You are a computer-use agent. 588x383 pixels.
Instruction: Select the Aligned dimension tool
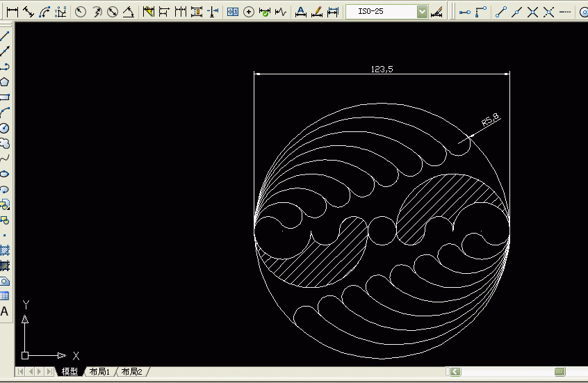tap(28, 12)
